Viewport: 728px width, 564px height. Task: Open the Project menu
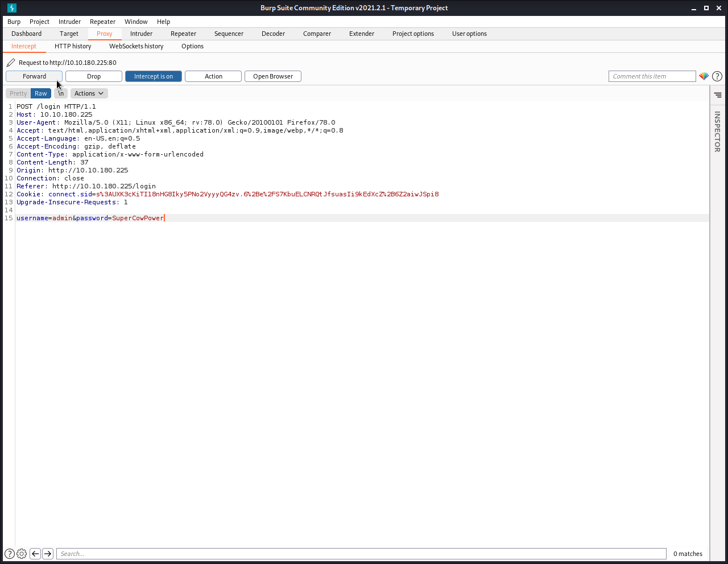[x=40, y=22]
